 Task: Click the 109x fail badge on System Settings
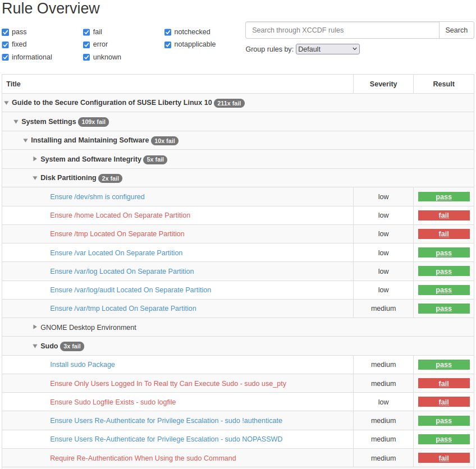[93, 122]
